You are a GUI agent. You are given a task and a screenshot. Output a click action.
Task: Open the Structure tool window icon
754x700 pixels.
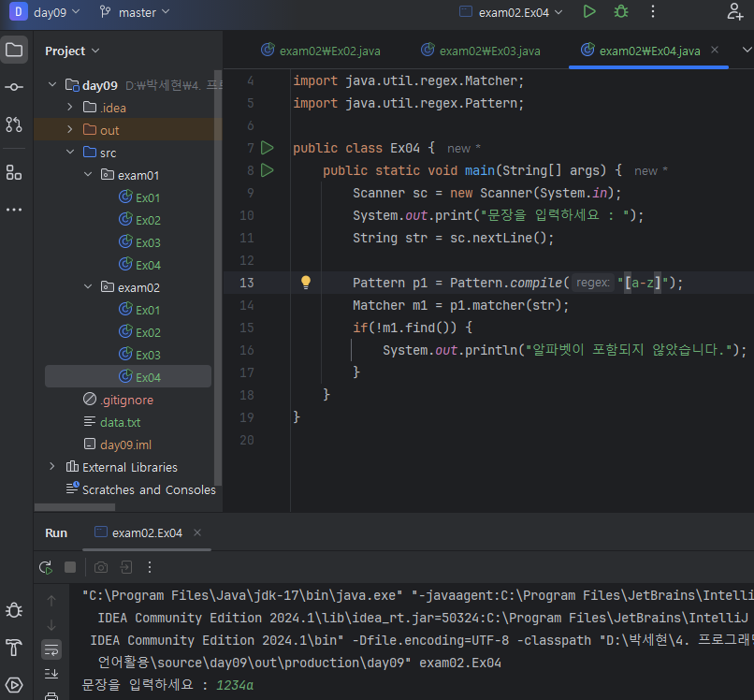coord(14,172)
